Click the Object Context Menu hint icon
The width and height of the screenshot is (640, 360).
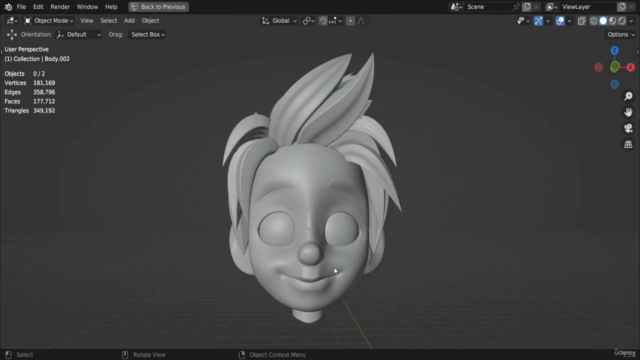[242, 355]
